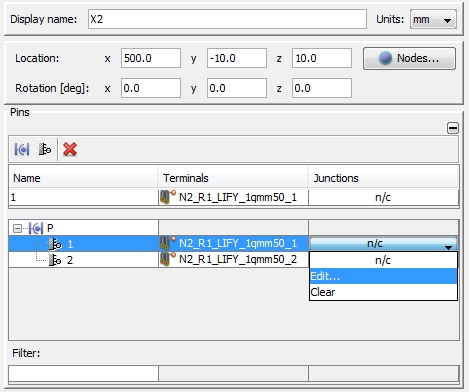The width and height of the screenshot is (469, 392).
Task: Select pin 1 tree row under P
Action: (x=83, y=244)
